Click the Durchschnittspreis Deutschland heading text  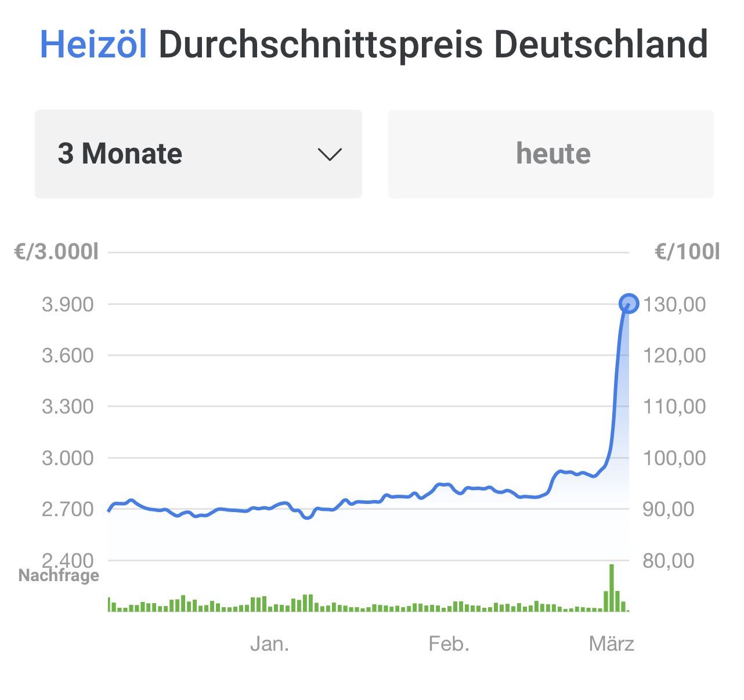point(433,44)
